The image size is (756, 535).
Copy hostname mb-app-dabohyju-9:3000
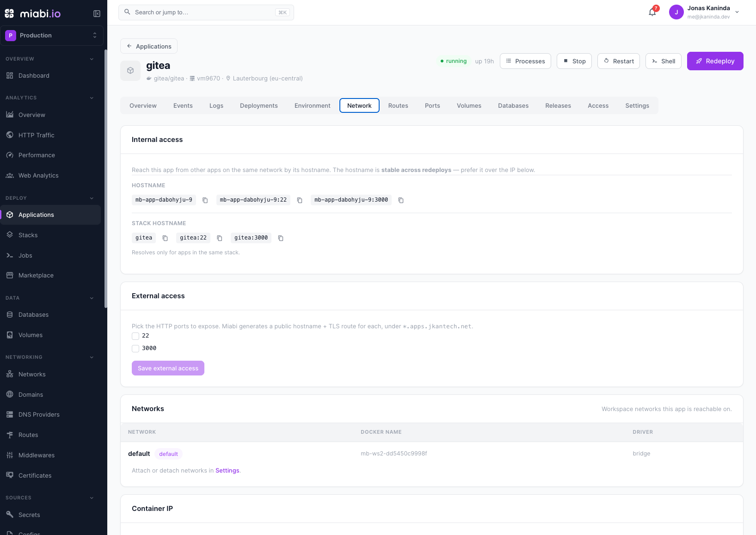coord(401,200)
